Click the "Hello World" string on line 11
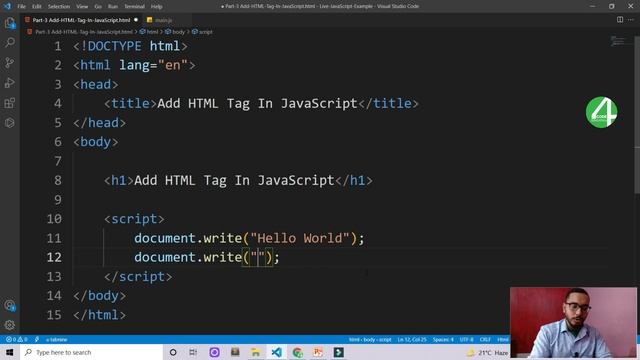The image size is (640, 360). (300, 238)
